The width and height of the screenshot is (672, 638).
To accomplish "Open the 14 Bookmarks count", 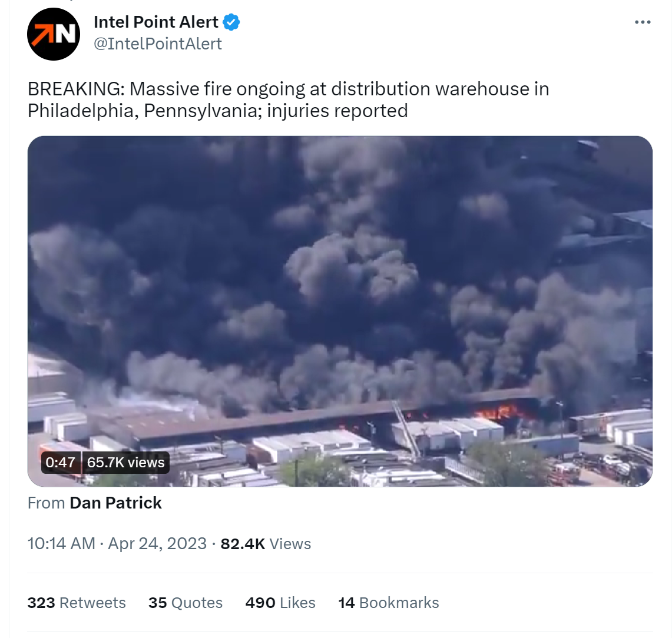I will (x=389, y=603).
